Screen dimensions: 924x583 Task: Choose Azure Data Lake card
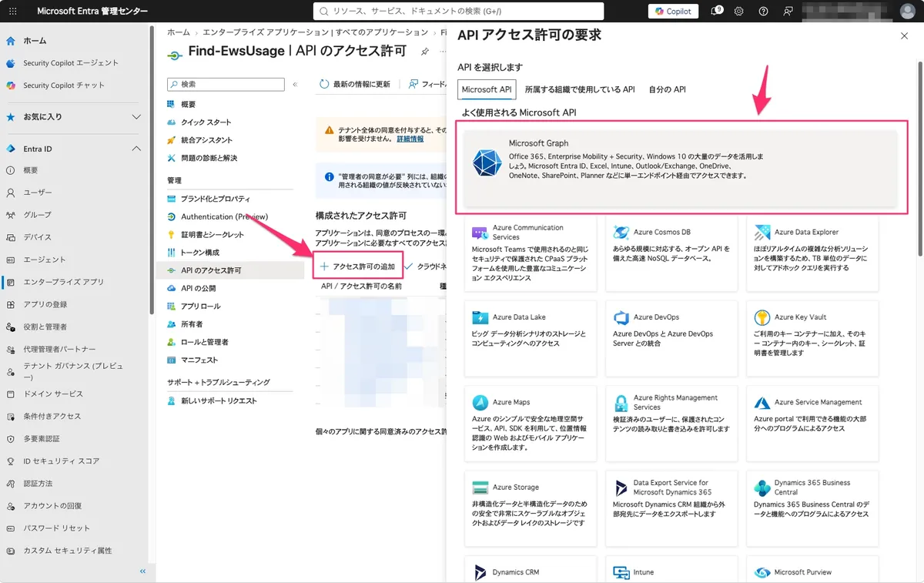point(531,338)
